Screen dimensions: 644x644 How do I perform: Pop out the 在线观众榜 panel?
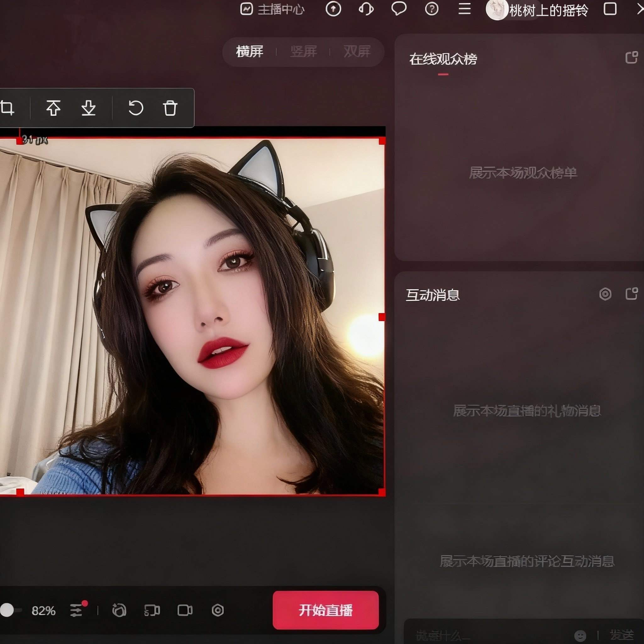point(631,58)
